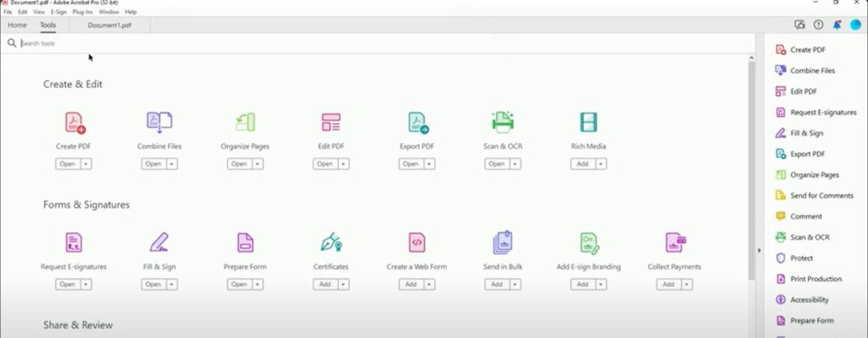
Task: Click Scan & OCR in the right sidebar
Action: [802, 237]
